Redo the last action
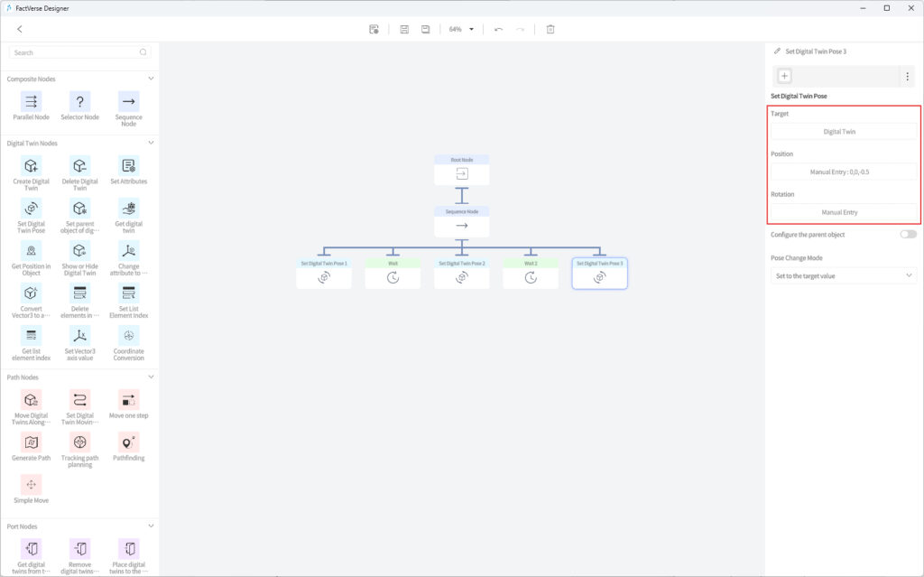 [520, 29]
